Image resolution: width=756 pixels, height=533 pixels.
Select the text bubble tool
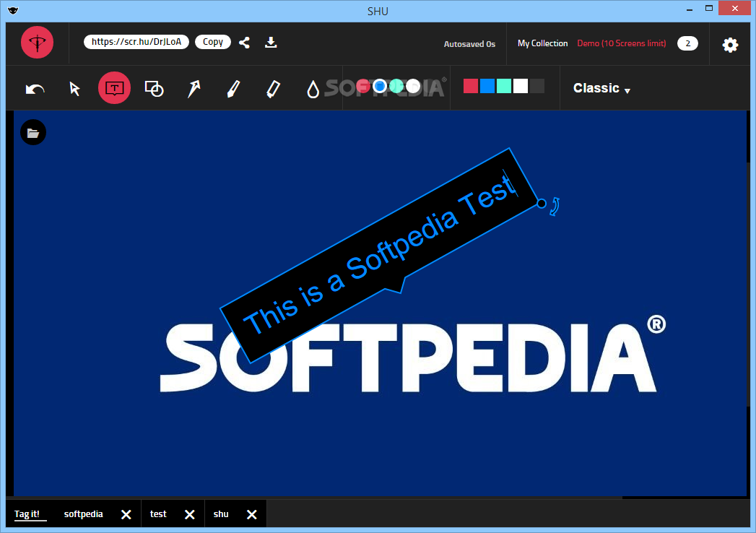pyautogui.click(x=114, y=88)
